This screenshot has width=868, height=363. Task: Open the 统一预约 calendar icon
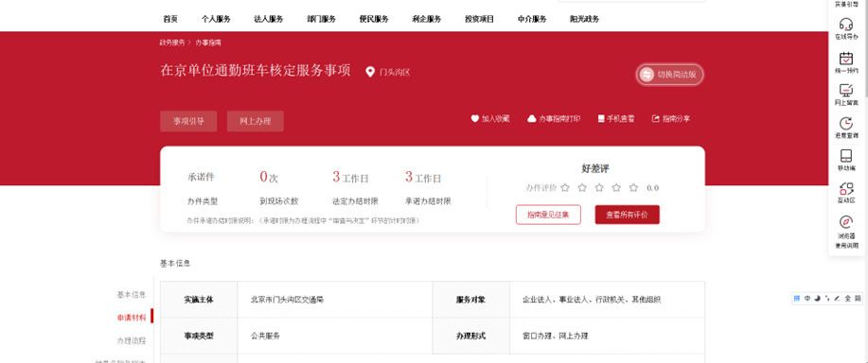pyautogui.click(x=846, y=58)
